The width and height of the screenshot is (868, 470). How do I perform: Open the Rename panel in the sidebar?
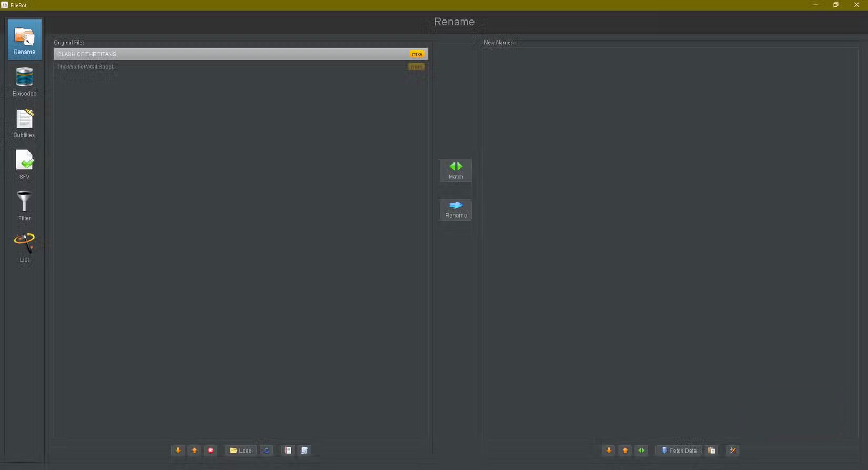coord(25,39)
